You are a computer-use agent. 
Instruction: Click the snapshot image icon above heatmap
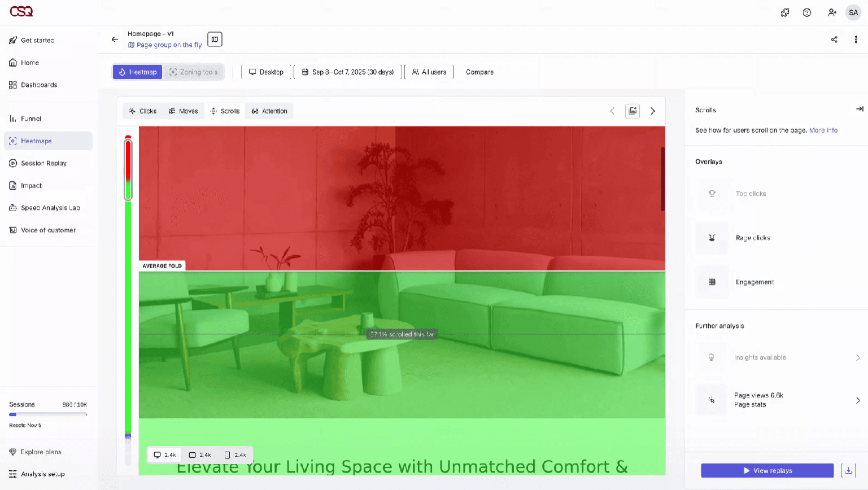(x=633, y=111)
